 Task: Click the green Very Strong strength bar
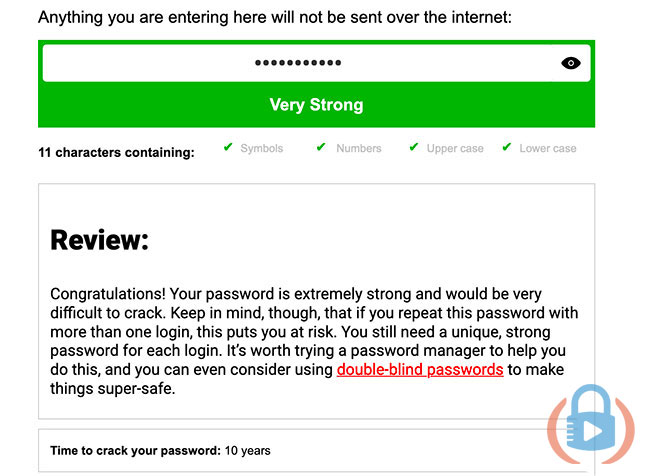[x=316, y=105]
